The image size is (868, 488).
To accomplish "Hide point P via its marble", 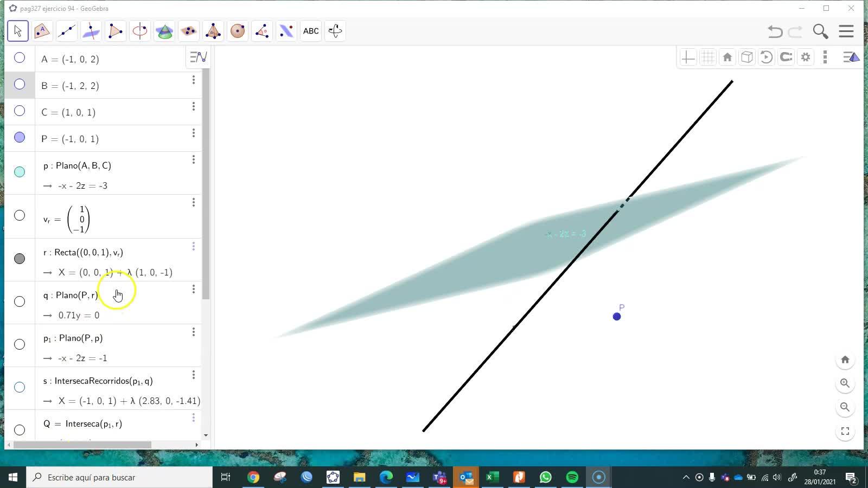I will coord(20,137).
